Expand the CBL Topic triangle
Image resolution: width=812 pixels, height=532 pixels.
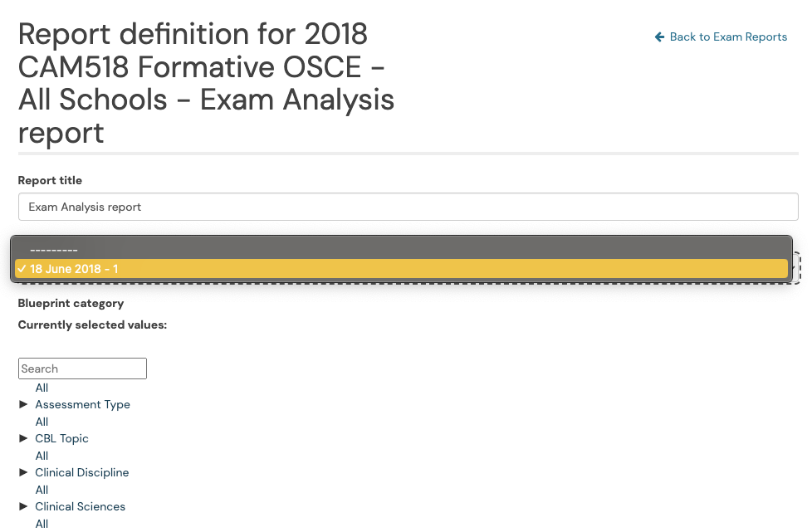pyautogui.click(x=23, y=438)
